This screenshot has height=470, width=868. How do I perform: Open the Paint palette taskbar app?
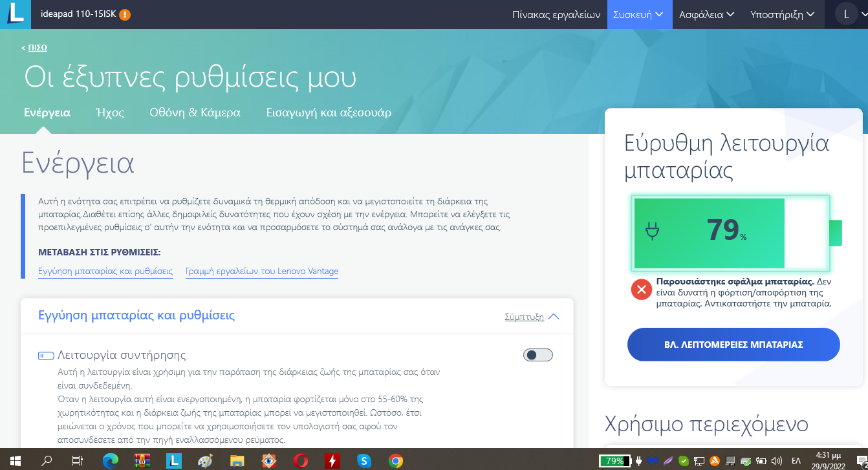(x=204, y=461)
